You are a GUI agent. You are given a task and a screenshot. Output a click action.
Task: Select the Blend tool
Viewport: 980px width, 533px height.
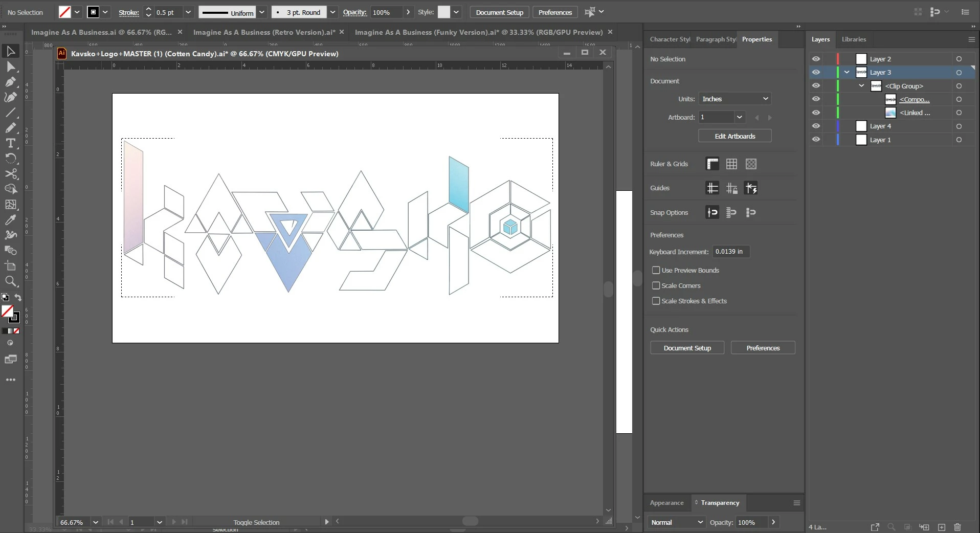(x=11, y=251)
